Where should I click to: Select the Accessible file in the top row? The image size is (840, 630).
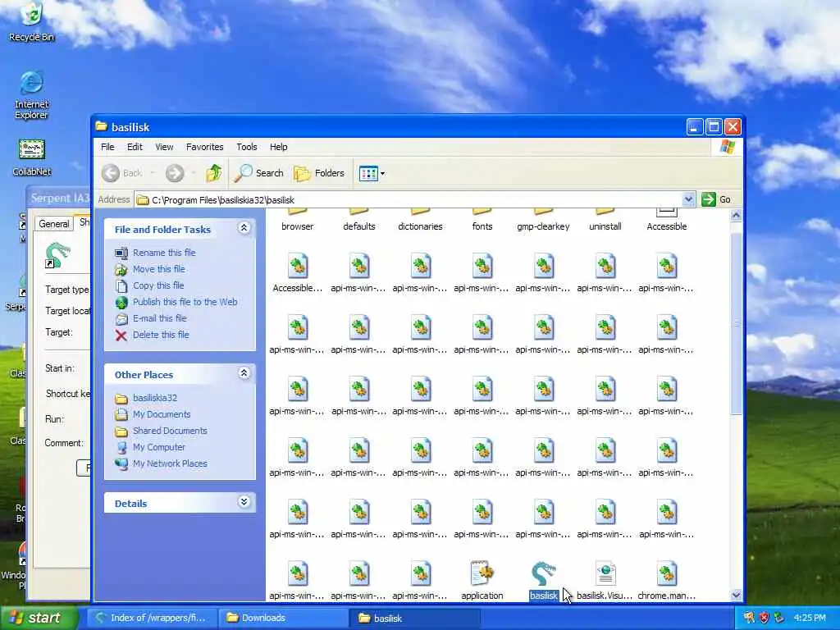(666, 221)
